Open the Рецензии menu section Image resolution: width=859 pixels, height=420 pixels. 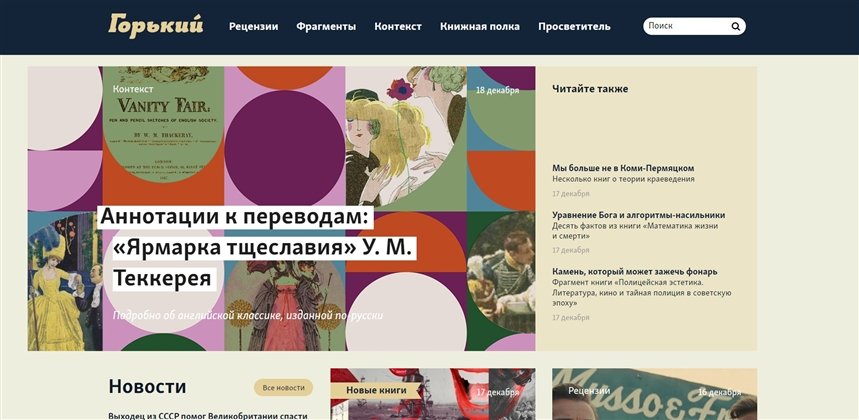(254, 26)
